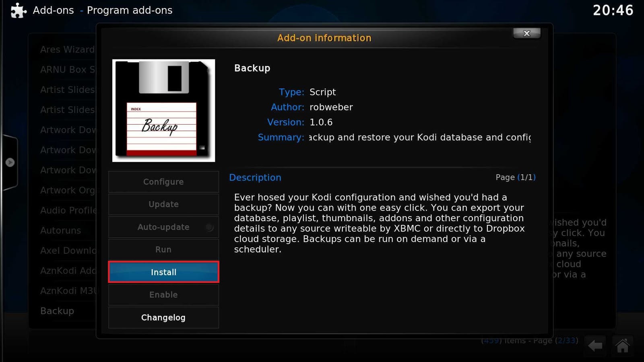Configure the Backup add-on

point(163,182)
